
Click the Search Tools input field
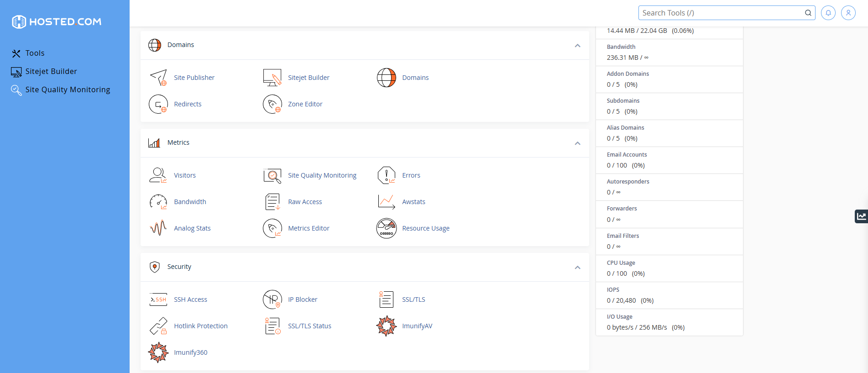tap(721, 13)
